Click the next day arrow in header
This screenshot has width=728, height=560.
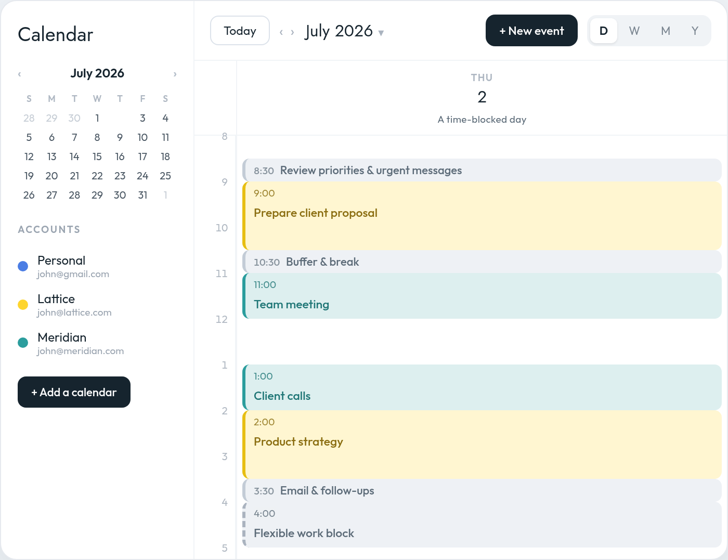(x=292, y=32)
